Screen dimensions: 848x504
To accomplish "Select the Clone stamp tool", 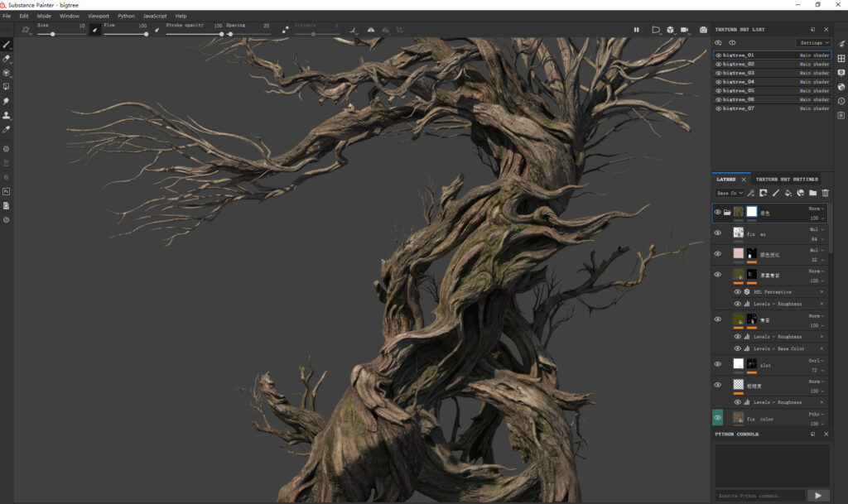I will (7, 115).
